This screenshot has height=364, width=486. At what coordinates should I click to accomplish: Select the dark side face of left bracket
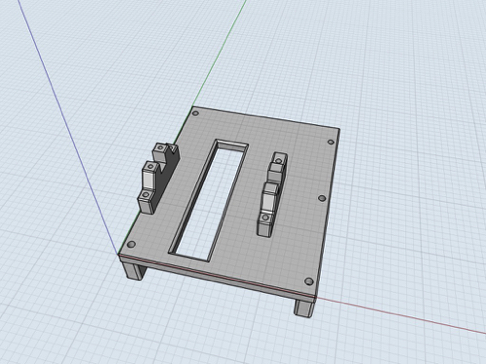166,177
